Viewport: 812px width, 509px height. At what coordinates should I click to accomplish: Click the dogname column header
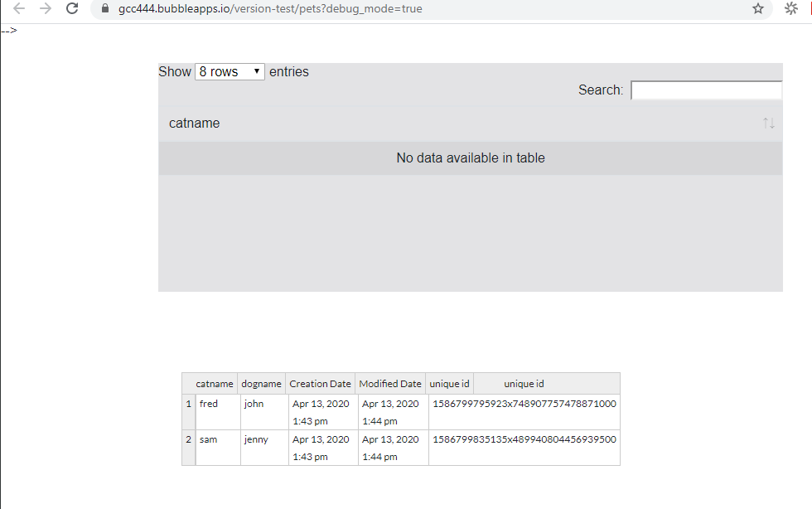261,384
